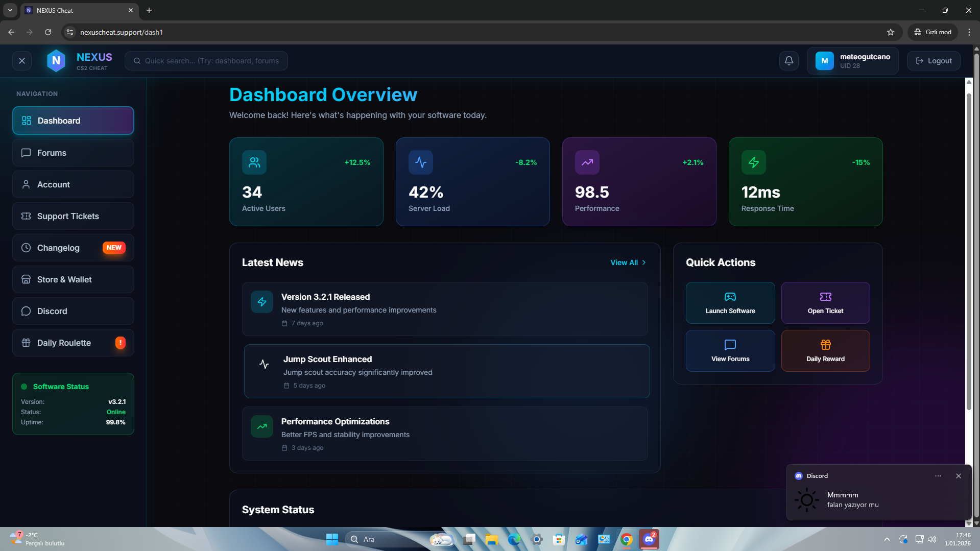Open Forums in the navigation

73,153
